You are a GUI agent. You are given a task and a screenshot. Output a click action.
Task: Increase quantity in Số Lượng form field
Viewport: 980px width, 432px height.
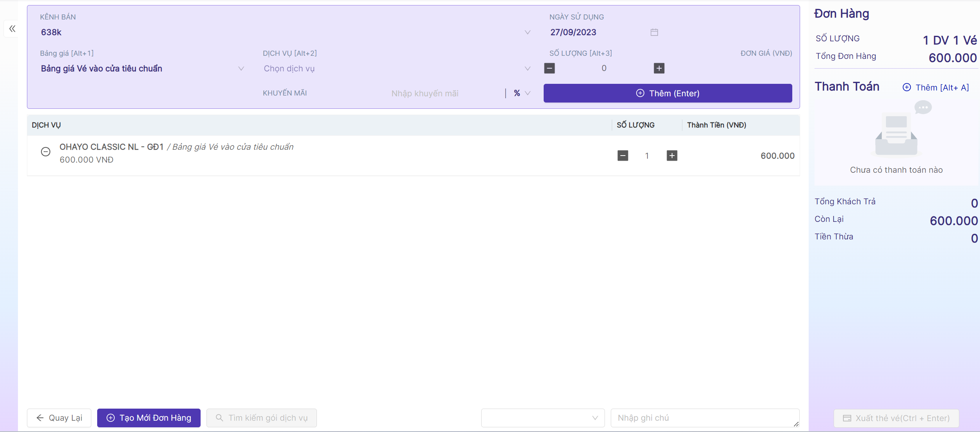click(659, 68)
